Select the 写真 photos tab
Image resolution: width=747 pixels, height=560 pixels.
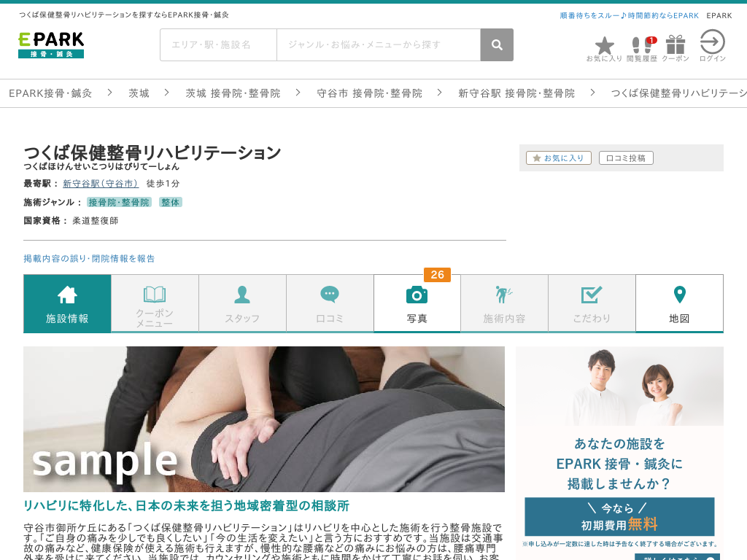pos(417,303)
